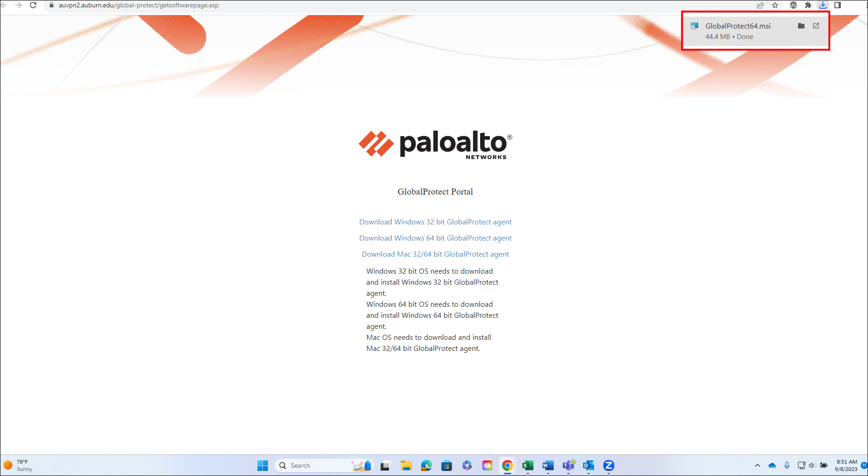This screenshot has height=476, width=868.
Task: Click the microphone icon in the system tray
Action: pos(788,465)
